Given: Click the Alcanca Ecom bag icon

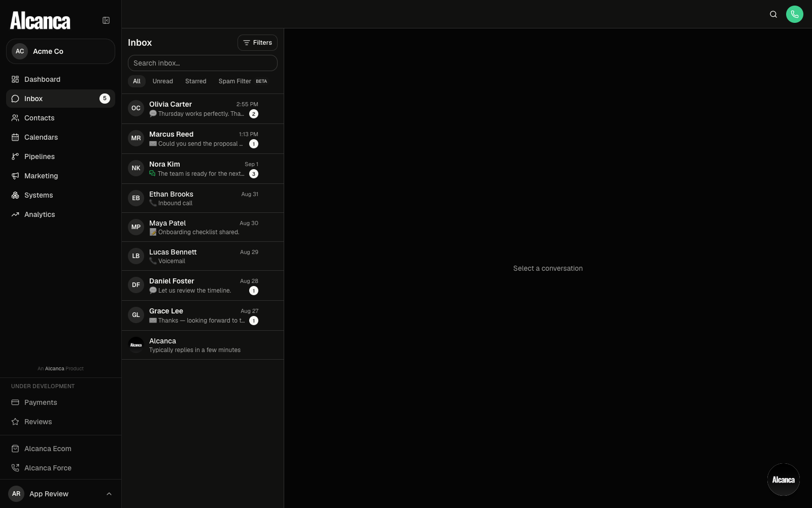Looking at the screenshot, I should tap(15, 449).
